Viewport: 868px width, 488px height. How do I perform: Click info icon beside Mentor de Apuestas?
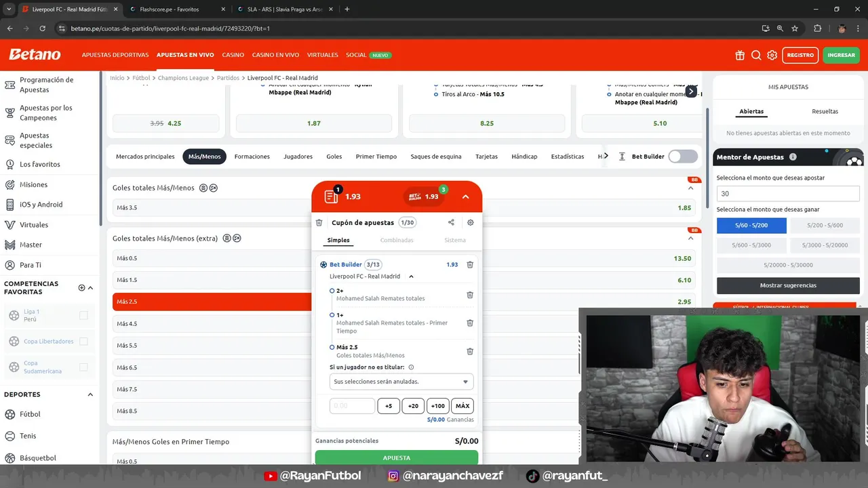pyautogui.click(x=793, y=157)
